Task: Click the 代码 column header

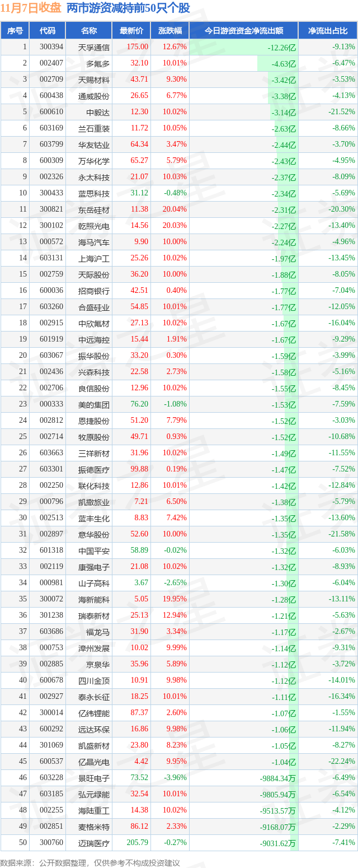Action: [48, 31]
